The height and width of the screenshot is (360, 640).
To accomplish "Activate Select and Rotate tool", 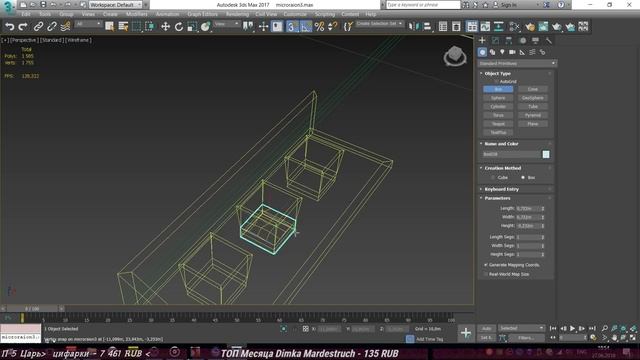I will pos(179,27).
